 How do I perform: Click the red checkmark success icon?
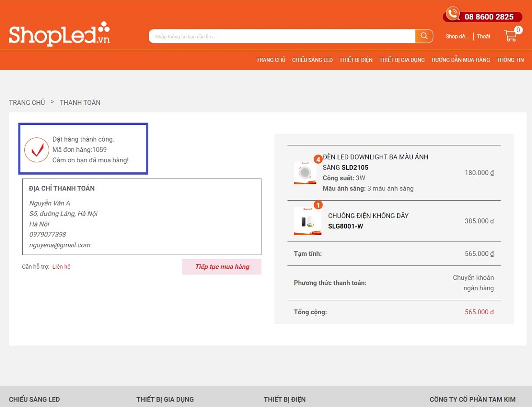[x=37, y=150]
